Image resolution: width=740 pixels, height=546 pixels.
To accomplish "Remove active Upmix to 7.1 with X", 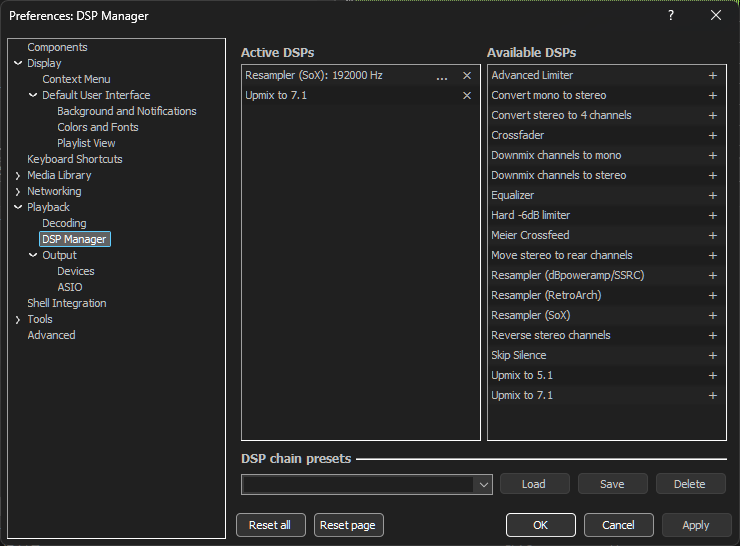I will (x=467, y=95).
